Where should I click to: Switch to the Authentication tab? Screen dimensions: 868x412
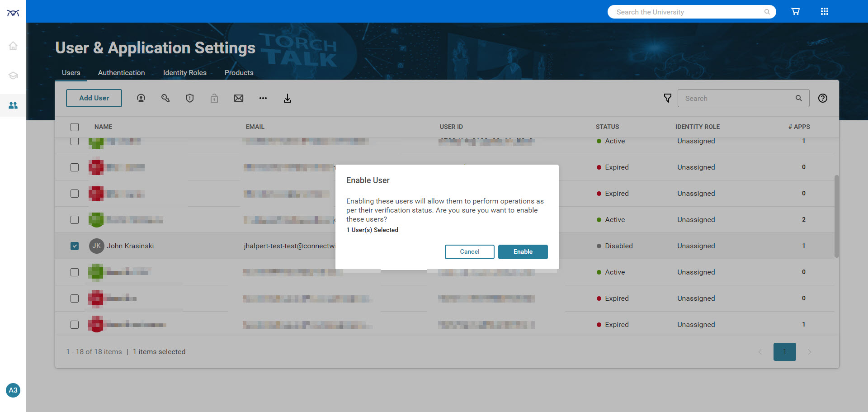[x=121, y=73]
